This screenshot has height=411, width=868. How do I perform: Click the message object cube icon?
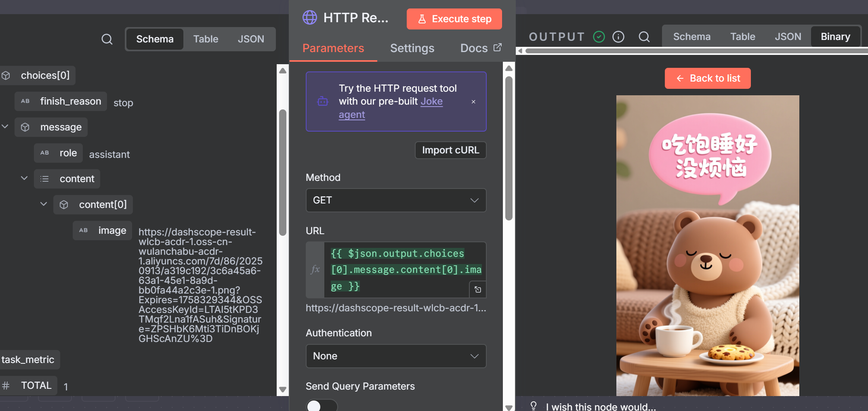25,127
